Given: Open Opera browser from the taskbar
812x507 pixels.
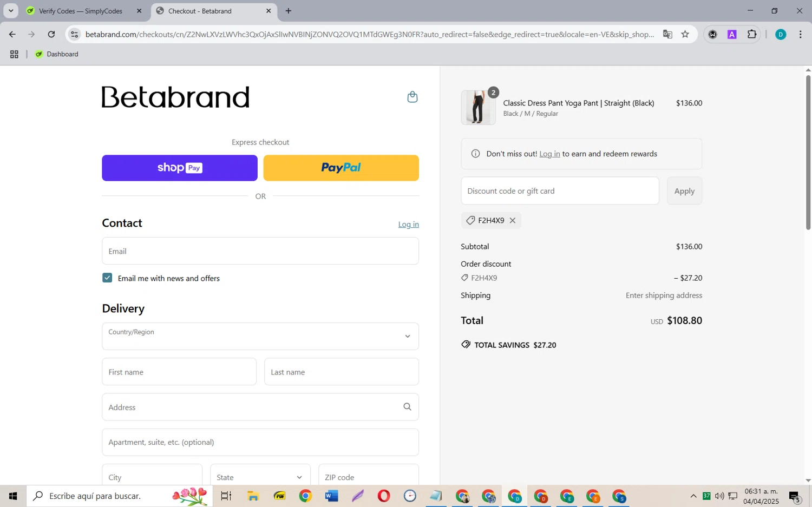Looking at the screenshot, I should pyautogui.click(x=384, y=496).
